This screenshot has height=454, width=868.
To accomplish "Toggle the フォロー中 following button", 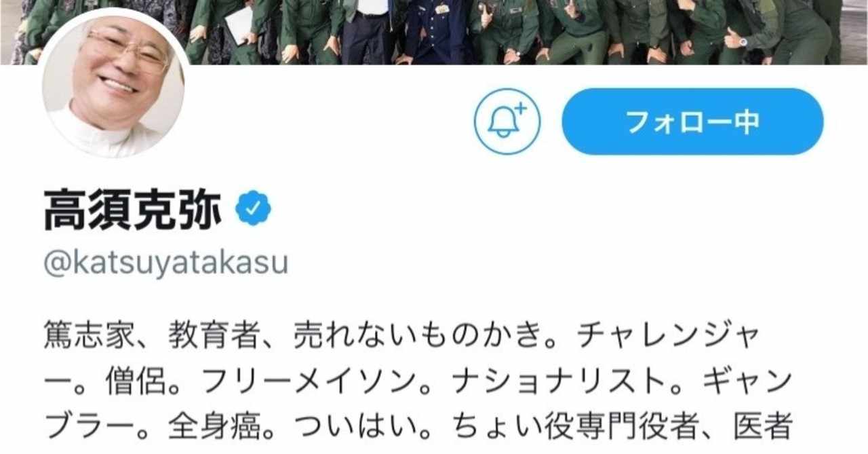I will coord(692,121).
